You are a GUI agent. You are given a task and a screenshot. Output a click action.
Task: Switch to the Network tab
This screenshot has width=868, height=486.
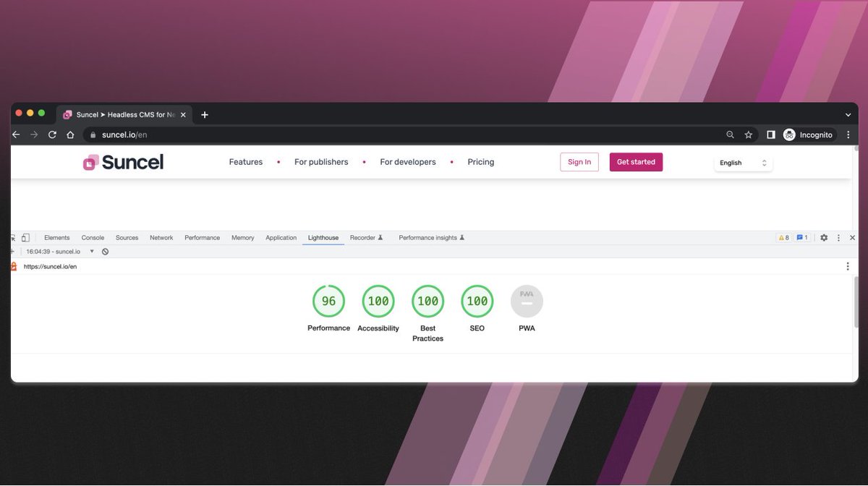click(161, 237)
